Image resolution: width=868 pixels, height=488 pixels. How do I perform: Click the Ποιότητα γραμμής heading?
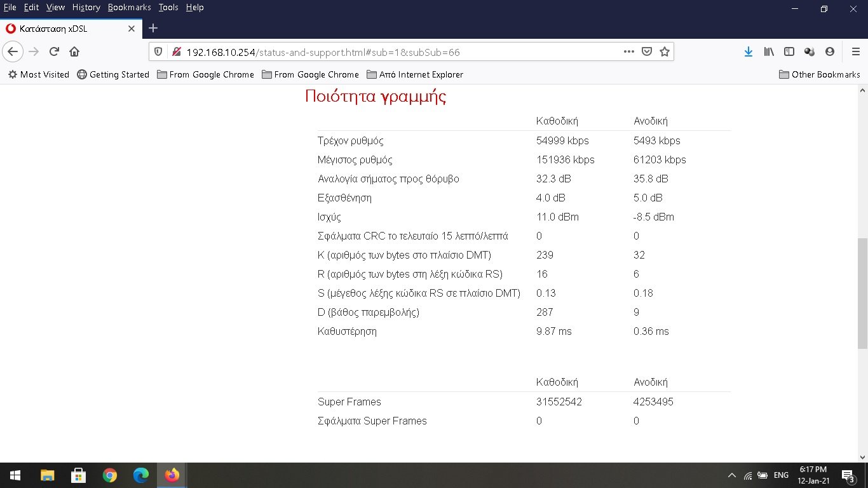[376, 97]
